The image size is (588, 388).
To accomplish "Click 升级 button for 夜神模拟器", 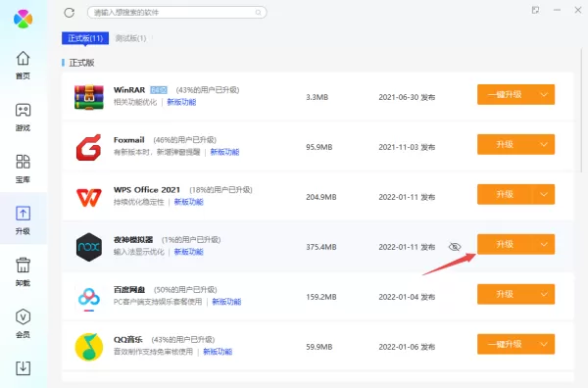I will click(505, 244).
